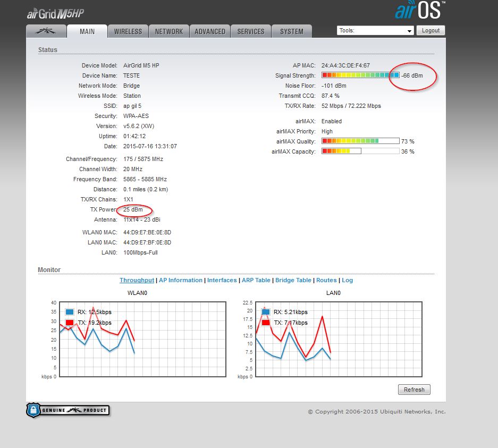Screen dimensions: 498x448
Task: Select the AP MAC value 24:A4:3C:DE:F4:67
Action: (x=345, y=65)
